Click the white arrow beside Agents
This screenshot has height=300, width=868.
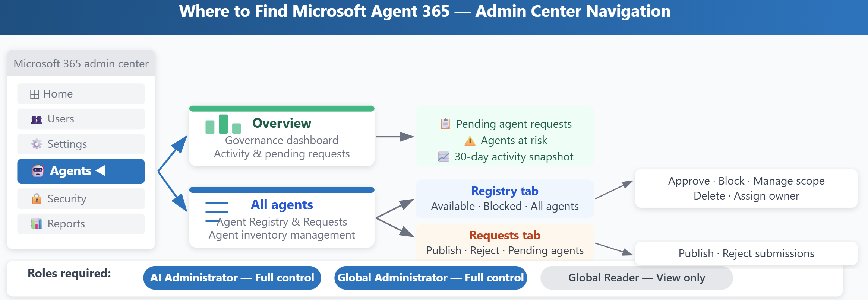pyautogui.click(x=100, y=170)
